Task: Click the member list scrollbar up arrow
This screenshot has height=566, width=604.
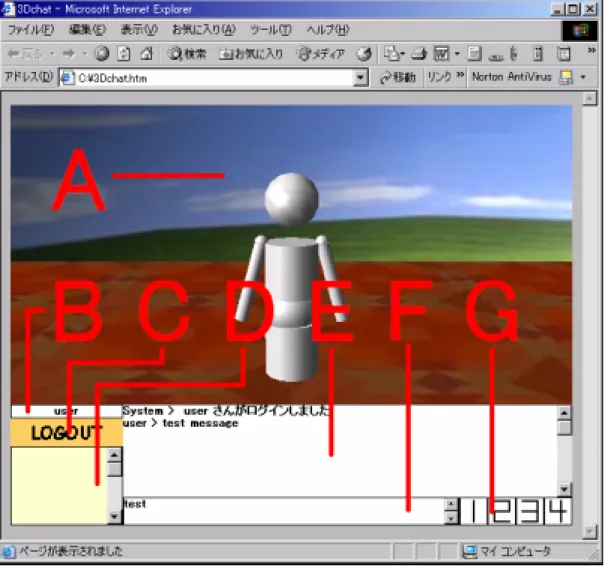Action: [x=114, y=455]
